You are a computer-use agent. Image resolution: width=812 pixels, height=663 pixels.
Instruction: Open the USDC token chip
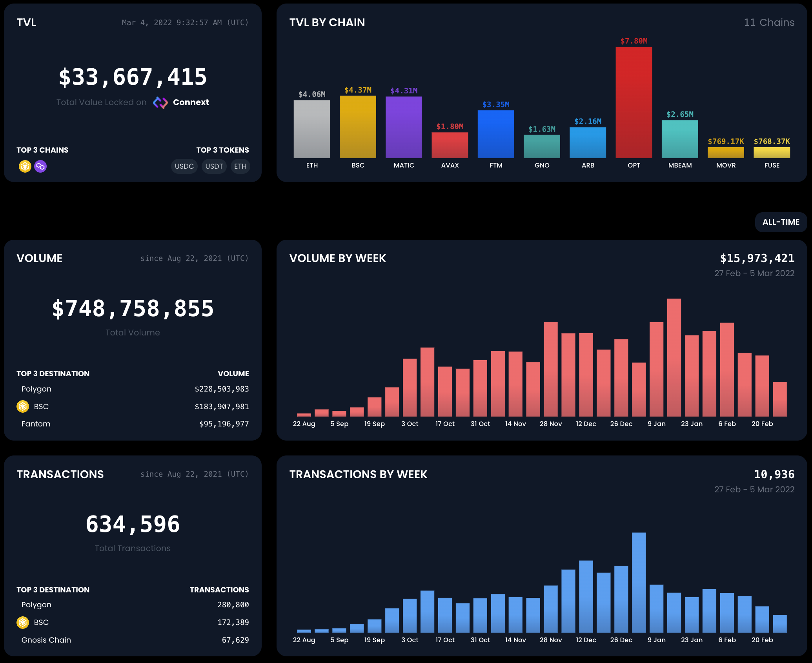coord(184,166)
